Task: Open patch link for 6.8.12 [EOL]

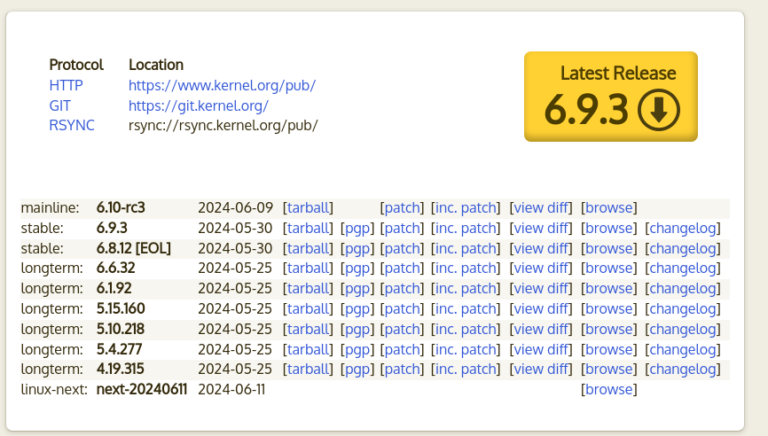Action: coord(402,248)
